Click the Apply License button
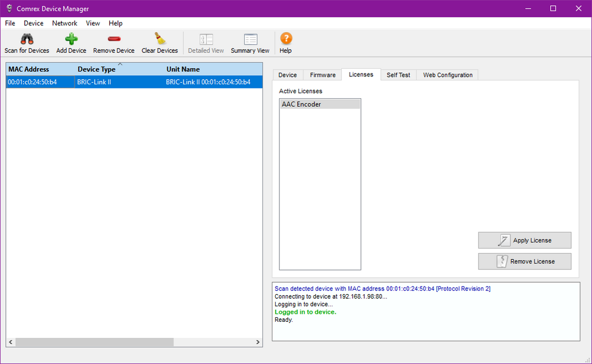The height and width of the screenshot is (364, 592). 525,240
